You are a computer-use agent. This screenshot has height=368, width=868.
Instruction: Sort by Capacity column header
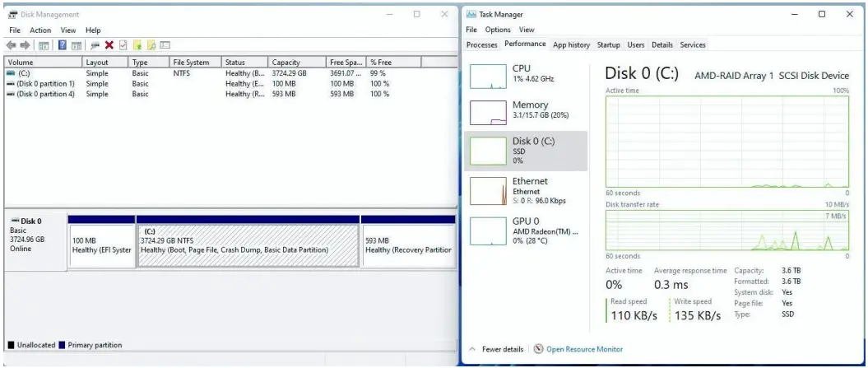(x=297, y=62)
